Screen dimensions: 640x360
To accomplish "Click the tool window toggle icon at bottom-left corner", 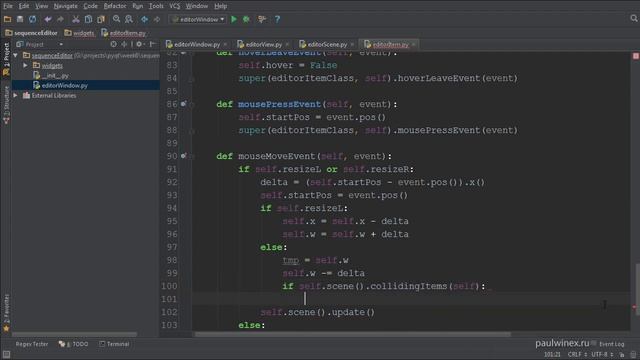I will (6, 355).
